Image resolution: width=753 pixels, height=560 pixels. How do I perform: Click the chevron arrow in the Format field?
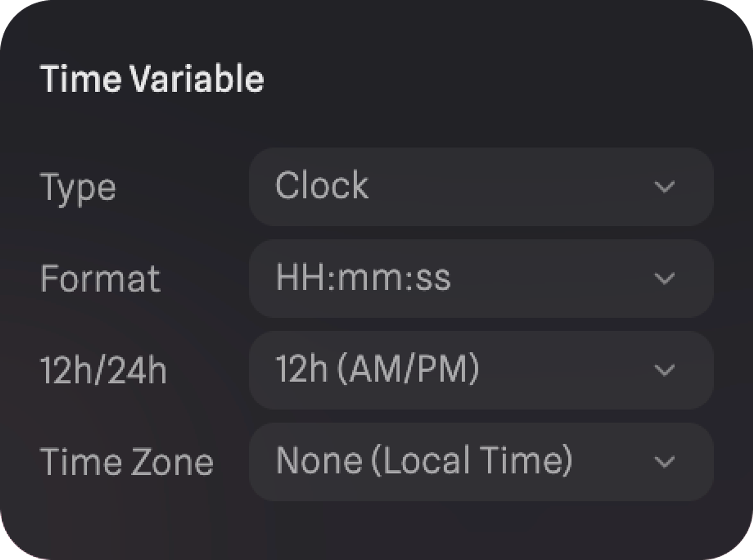pyautogui.click(x=664, y=279)
